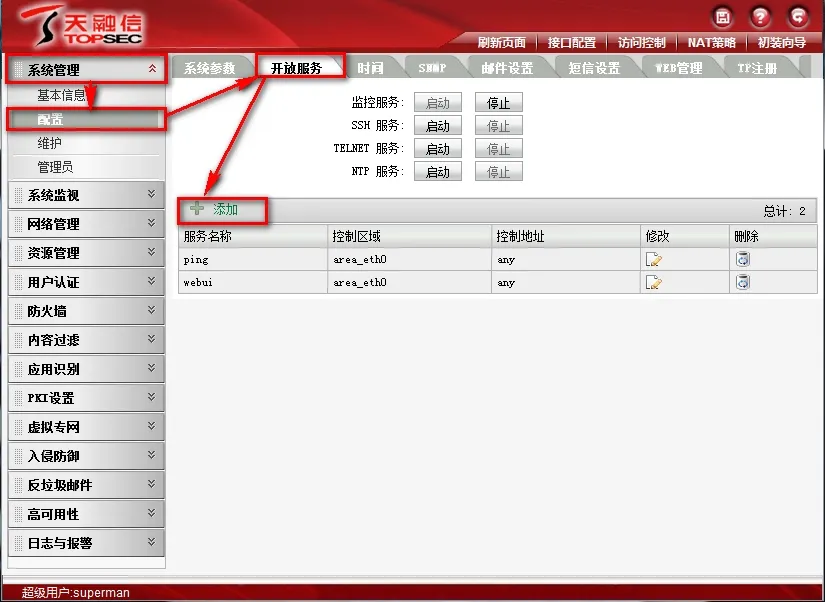Expand the 日志与报警 section
825x602 pixels.
[x=86, y=543]
